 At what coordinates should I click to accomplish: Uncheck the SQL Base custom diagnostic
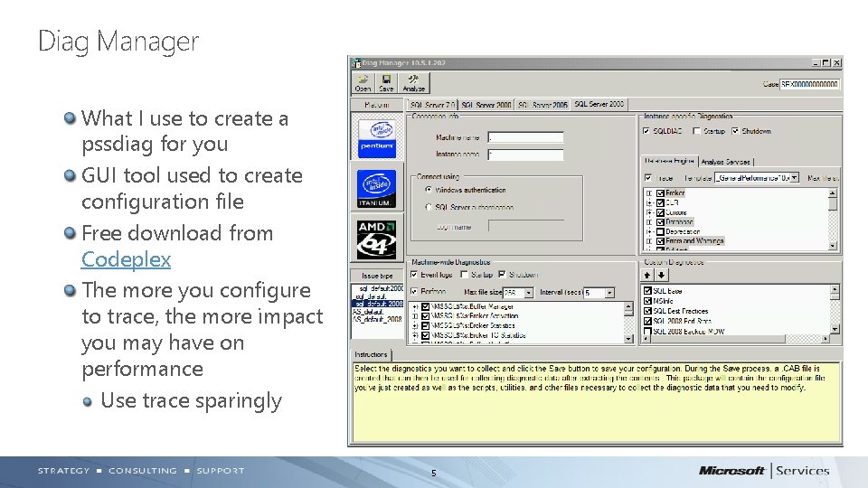point(647,290)
